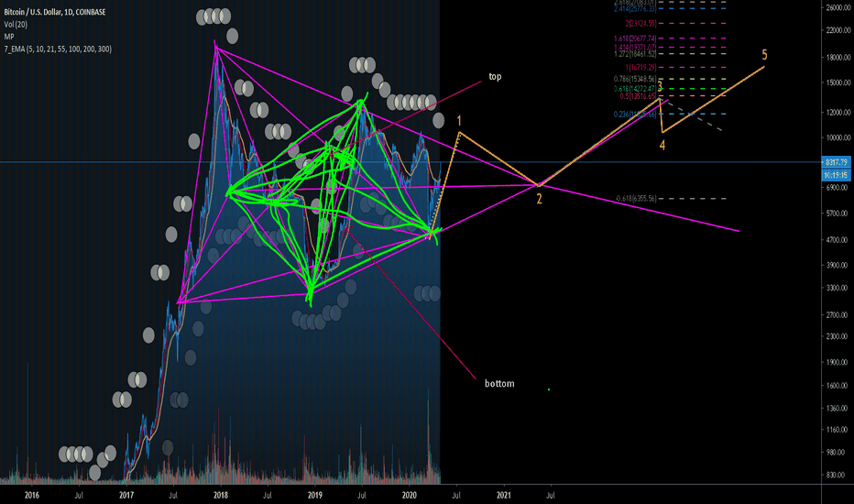This screenshot has width=854, height=504.
Task: Click the 12000.00 price axis label
Action: [x=838, y=113]
